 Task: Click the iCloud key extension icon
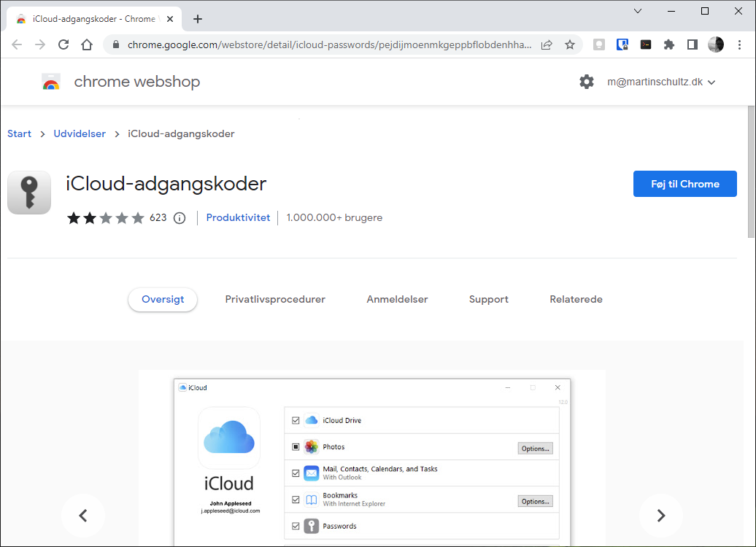point(29,193)
